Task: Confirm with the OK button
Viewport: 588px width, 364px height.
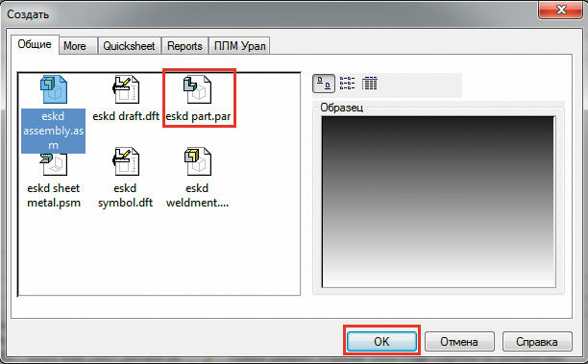Action: [381, 342]
